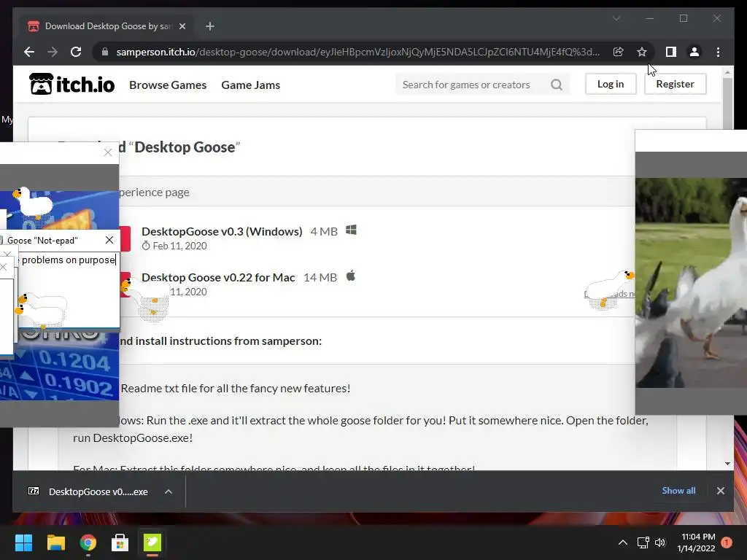Click the goose near the Mac download
The height and width of the screenshot is (560, 747).
click(145, 297)
